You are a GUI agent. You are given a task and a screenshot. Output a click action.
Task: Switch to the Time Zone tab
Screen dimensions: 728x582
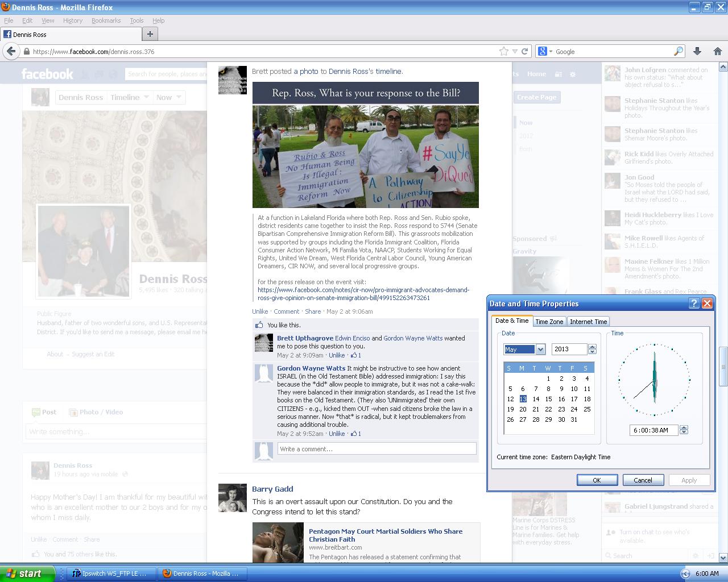(x=549, y=322)
